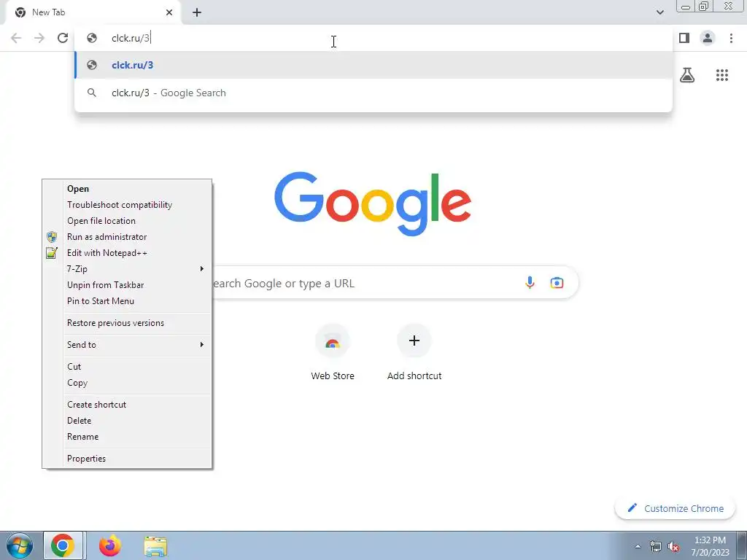The image size is (747, 560).
Task: Choose Create shortcut
Action: point(127,404)
